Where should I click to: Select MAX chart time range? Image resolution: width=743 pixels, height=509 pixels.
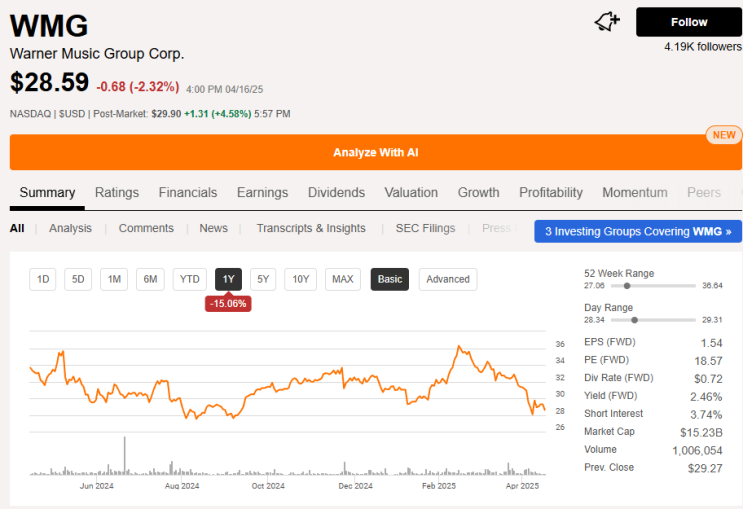pyautogui.click(x=343, y=279)
